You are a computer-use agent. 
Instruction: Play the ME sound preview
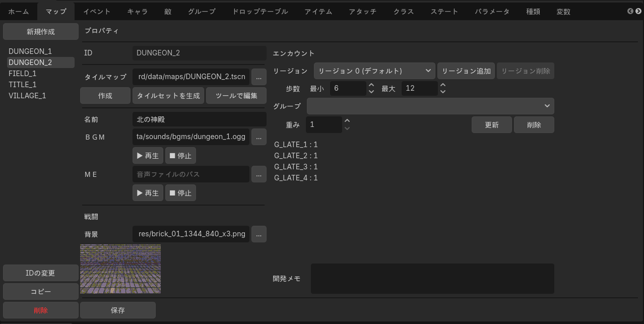coord(148,193)
